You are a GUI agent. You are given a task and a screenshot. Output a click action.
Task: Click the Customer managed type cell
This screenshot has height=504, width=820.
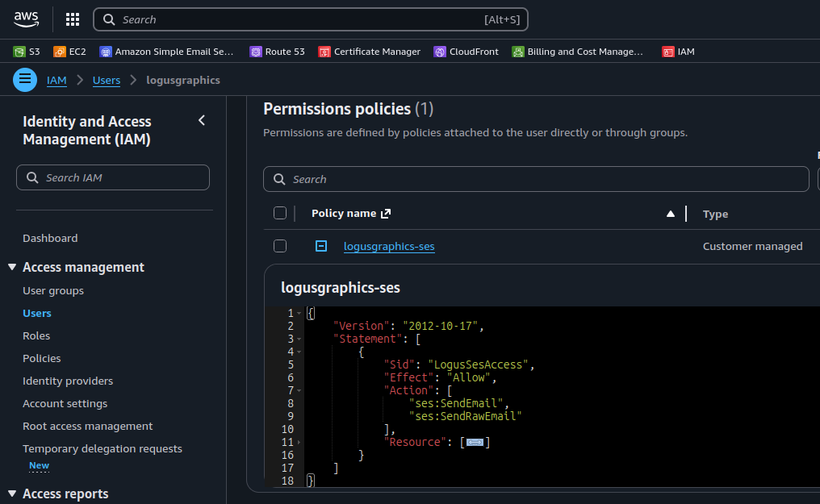tap(752, 246)
